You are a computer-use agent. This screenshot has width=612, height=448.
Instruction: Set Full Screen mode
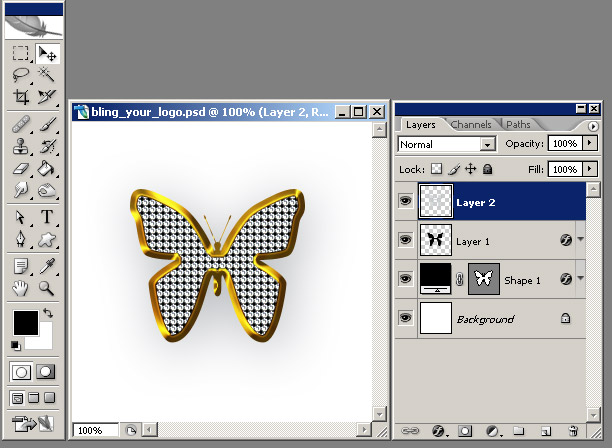coord(50,398)
